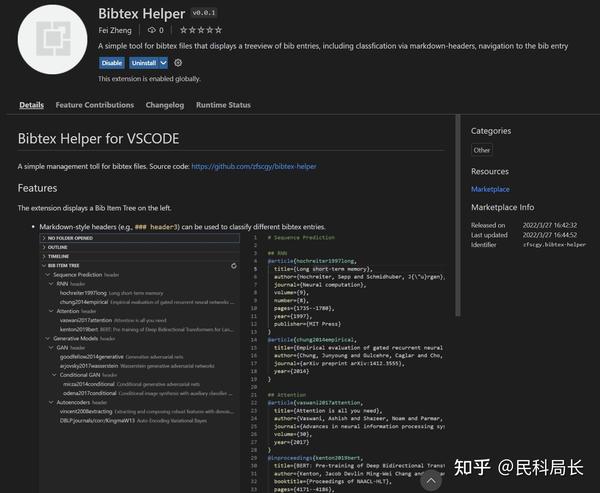Collapse the Generative Models header
The height and width of the screenshot is (493, 600).
click(140, 339)
